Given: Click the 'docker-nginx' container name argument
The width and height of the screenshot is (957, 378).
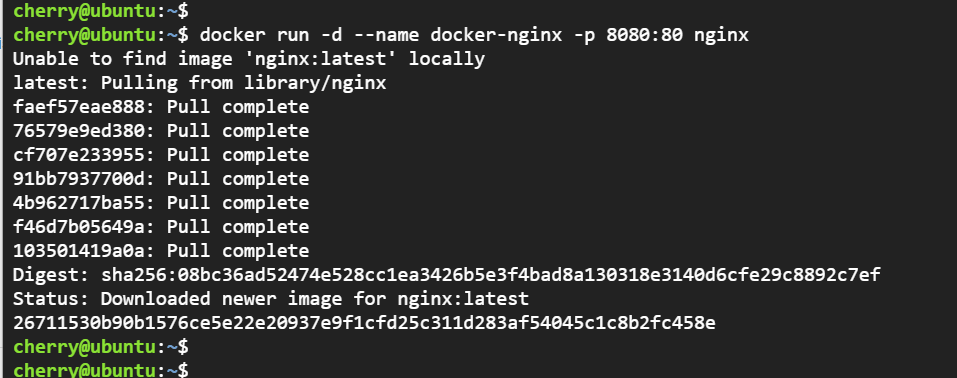Looking at the screenshot, I should 496,35.
